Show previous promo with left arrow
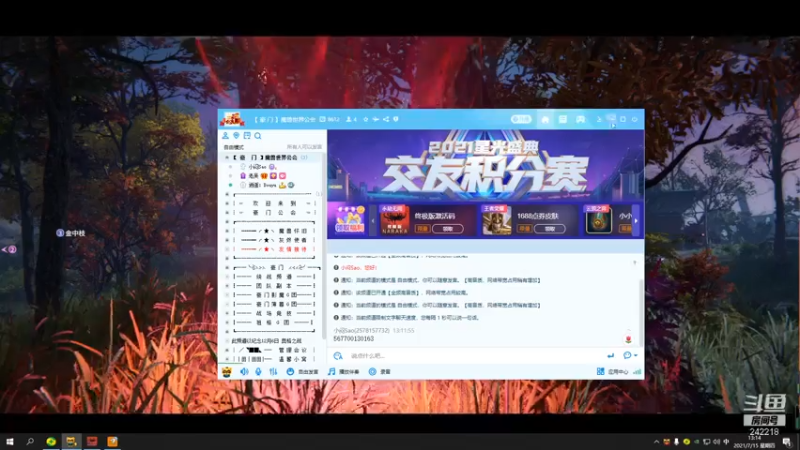This screenshot has height=450, width=800. pyautogui.click(x=372, y=220)
